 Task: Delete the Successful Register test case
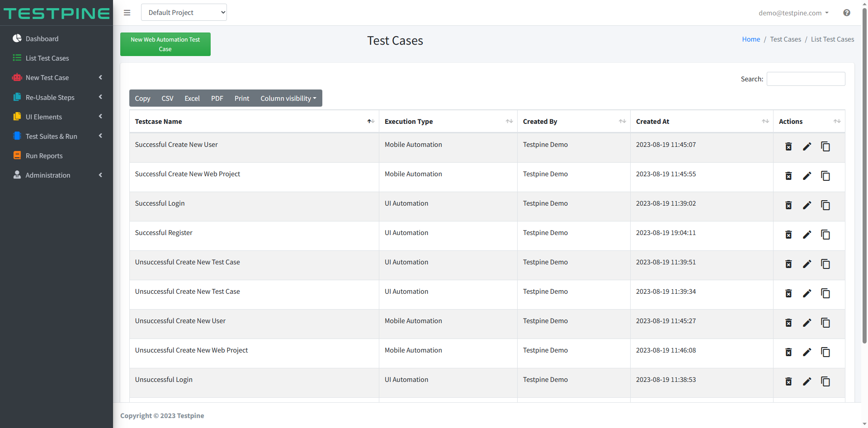[x=788, y=235]
